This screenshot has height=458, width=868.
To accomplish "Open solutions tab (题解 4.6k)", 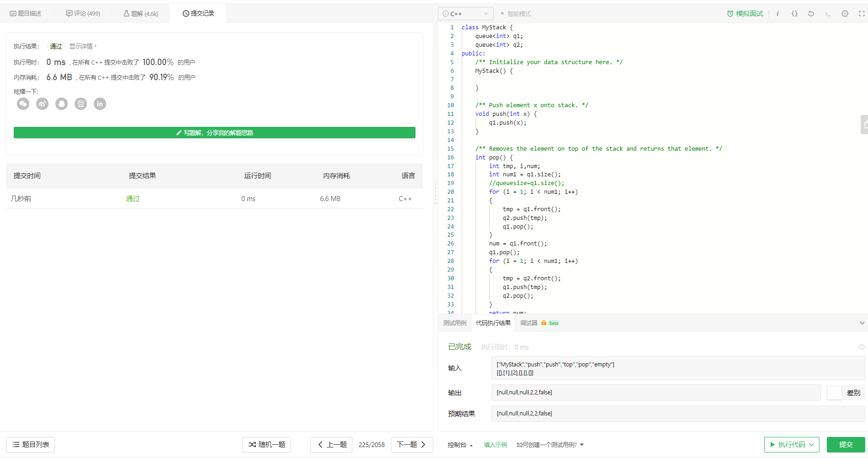I will 141,13.
